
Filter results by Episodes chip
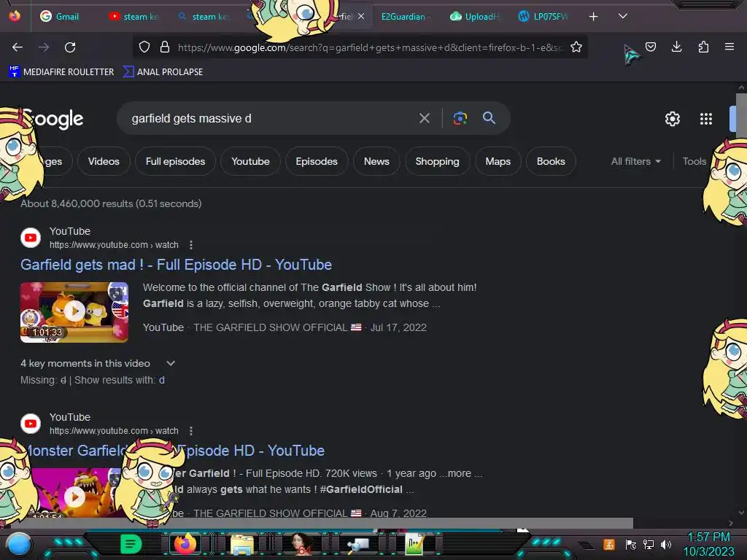pyautogui.click(x=317, y=161)
